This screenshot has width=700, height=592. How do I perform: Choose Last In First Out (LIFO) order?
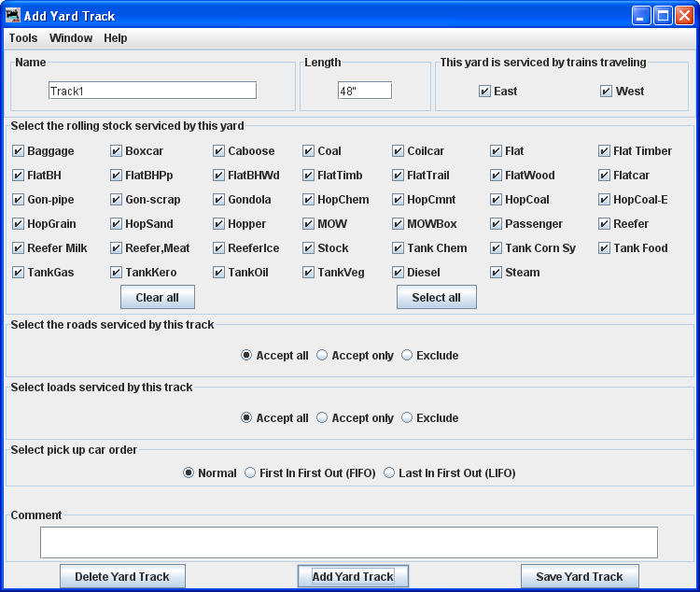pos(389,473)
